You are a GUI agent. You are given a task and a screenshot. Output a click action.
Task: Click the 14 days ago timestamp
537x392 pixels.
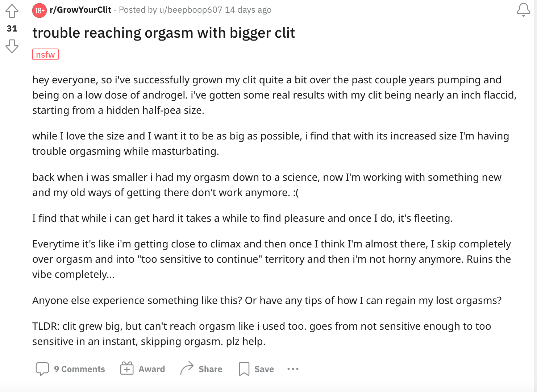tap(248, 10)
